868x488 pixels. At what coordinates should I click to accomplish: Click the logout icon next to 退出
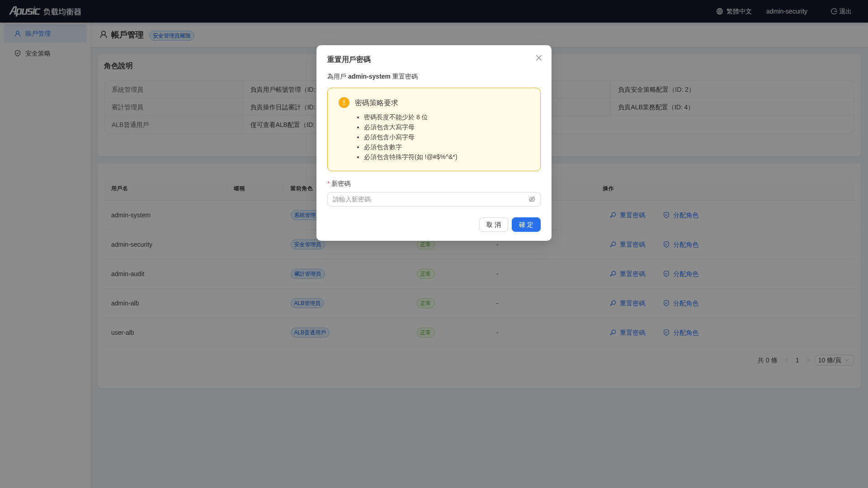coord(834,11)
